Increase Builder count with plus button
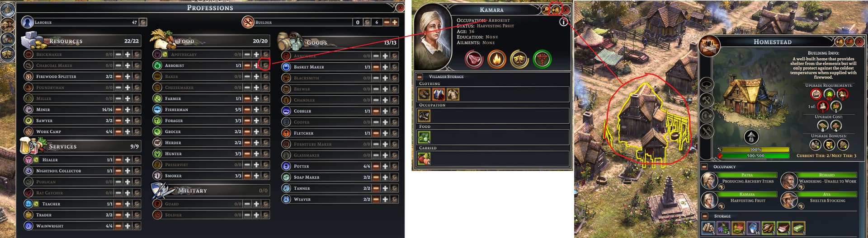 pos(395,22)
